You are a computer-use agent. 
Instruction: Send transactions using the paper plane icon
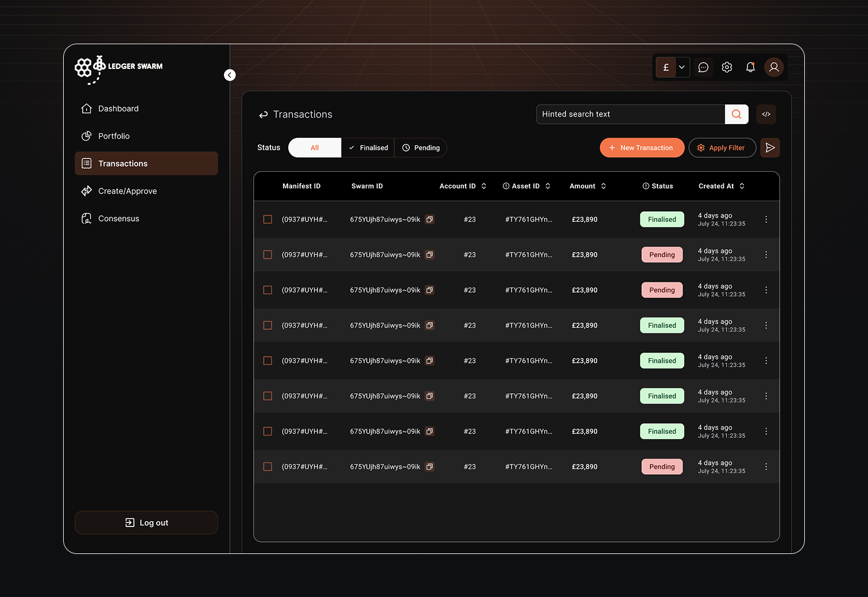pos(770,148)
